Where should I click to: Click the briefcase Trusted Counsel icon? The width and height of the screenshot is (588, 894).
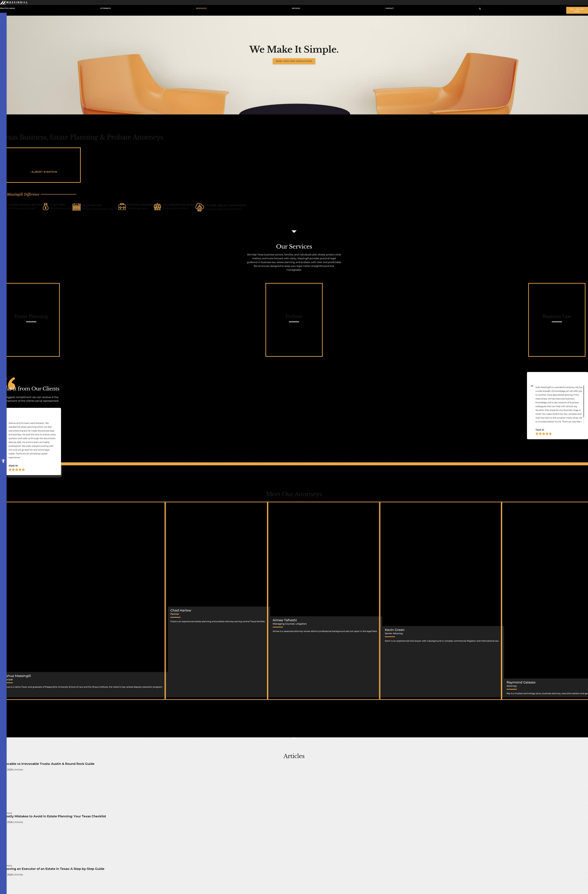[122, 207]
